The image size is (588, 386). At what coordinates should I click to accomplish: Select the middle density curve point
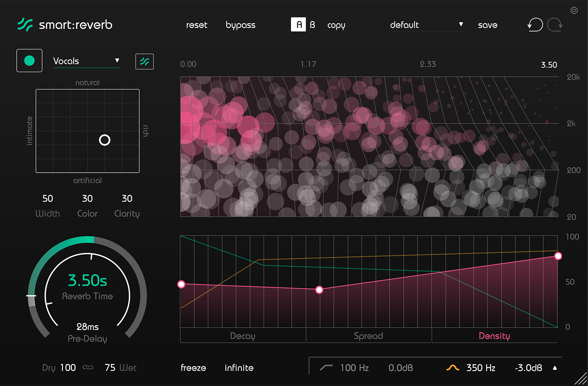[319, 289]
